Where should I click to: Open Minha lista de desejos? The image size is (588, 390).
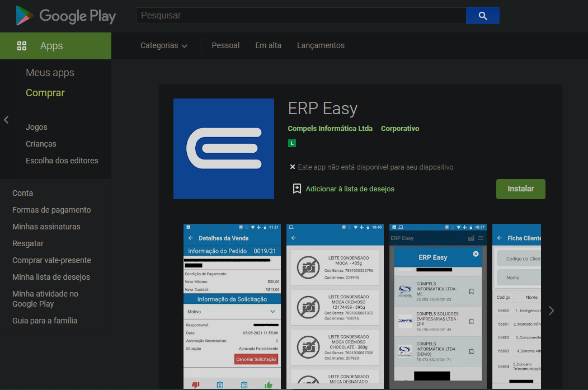[x=51, y=277]
